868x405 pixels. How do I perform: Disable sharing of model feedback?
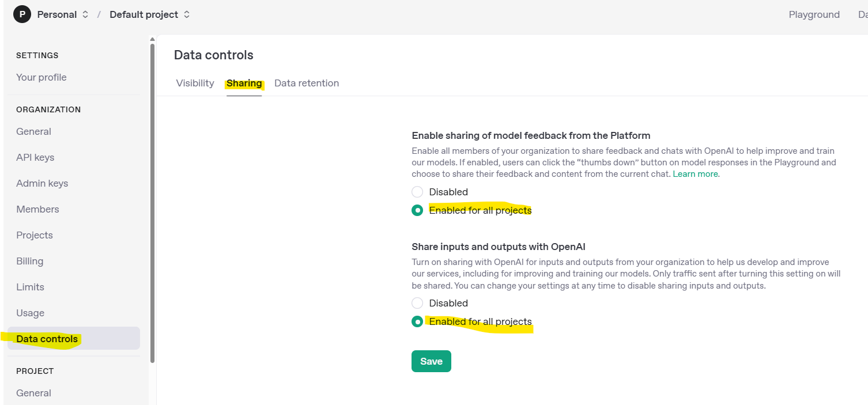click(417, 192)
